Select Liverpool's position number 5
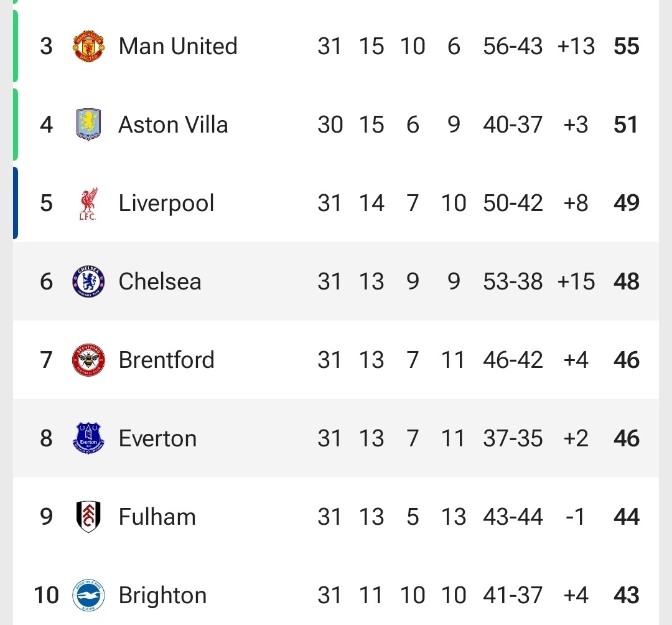Screen dimensions: 672x625 [47, 204]
